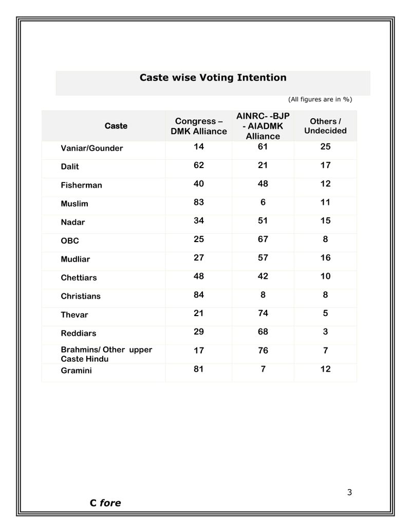411x532 pixels.
Task: Select the 'Caste' column header
Action: click(116, 126)
